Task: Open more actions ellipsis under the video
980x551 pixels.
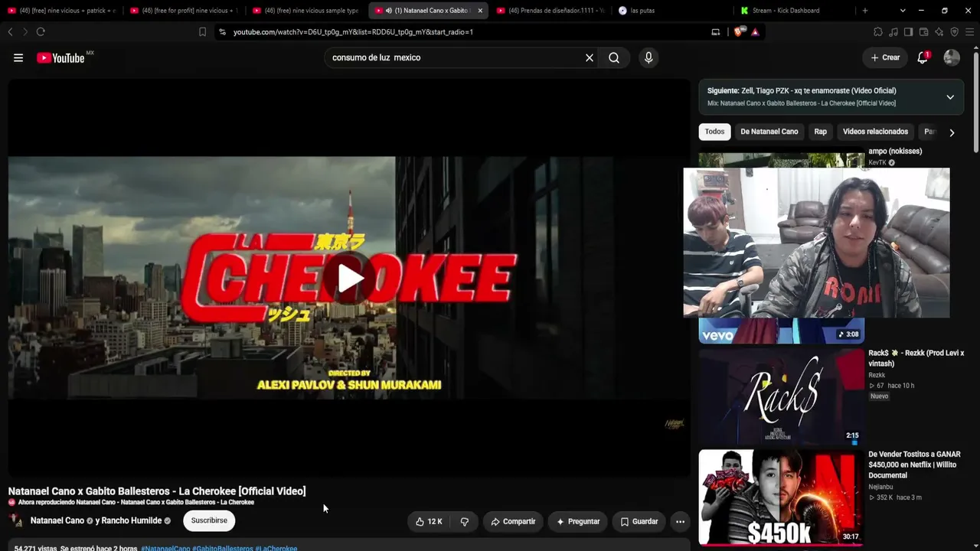Action: point(680,521)
